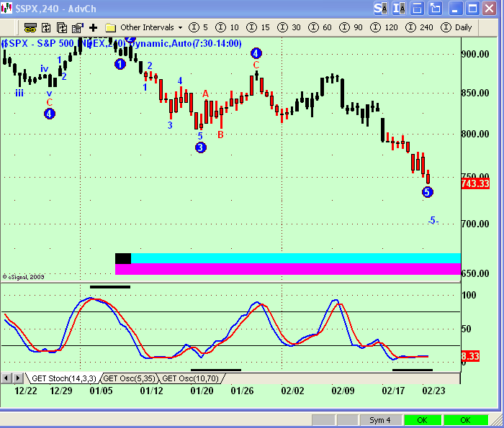Click the red 743.33 current price tag
Image resolution: width=504 pixels, height=428 pixels.
475,183
